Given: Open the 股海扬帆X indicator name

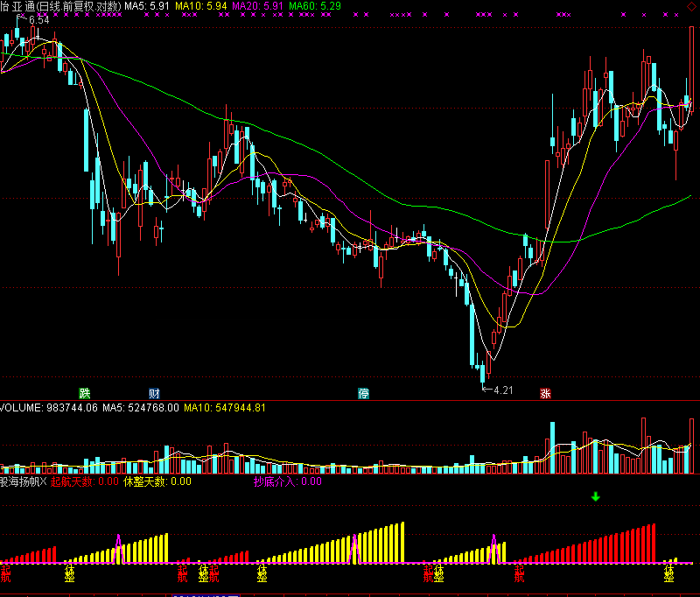Looking at the screenshot, I should pyautogui.click(x=24, y=481).
